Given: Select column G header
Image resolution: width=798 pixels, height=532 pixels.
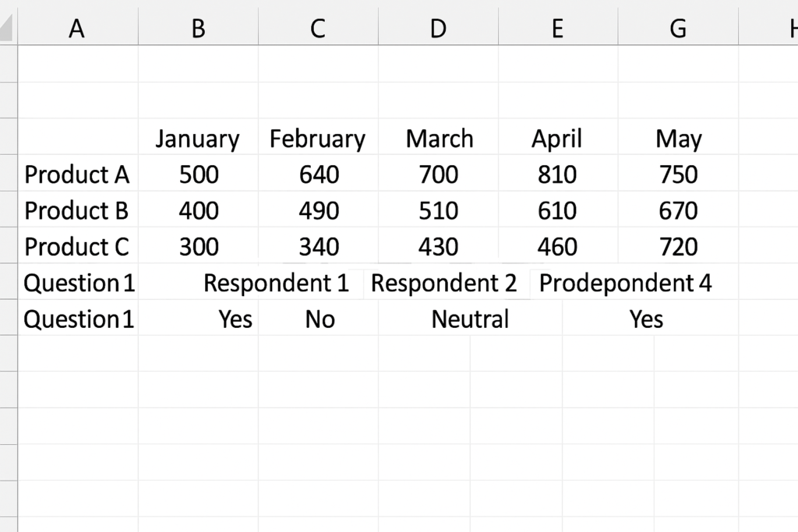Looking at the screenshot, I should [679, 27].
